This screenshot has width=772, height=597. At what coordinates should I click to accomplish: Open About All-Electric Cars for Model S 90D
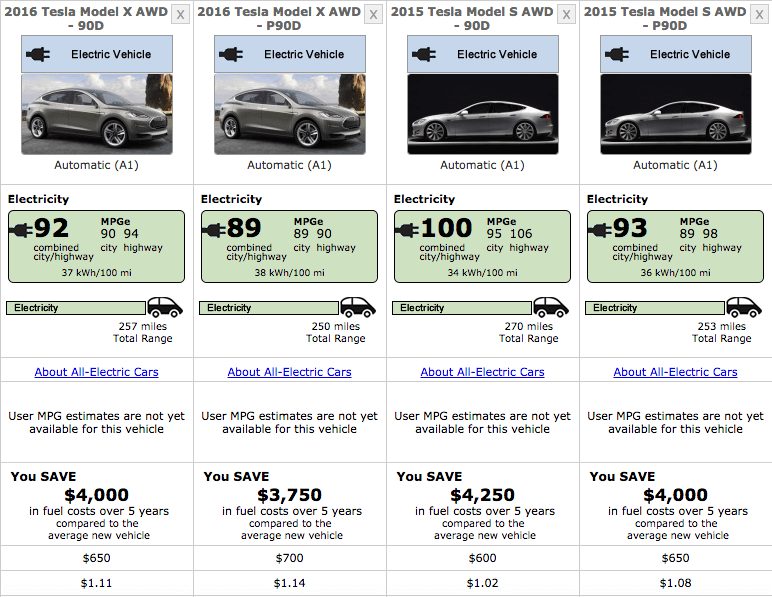coord(482,372)
